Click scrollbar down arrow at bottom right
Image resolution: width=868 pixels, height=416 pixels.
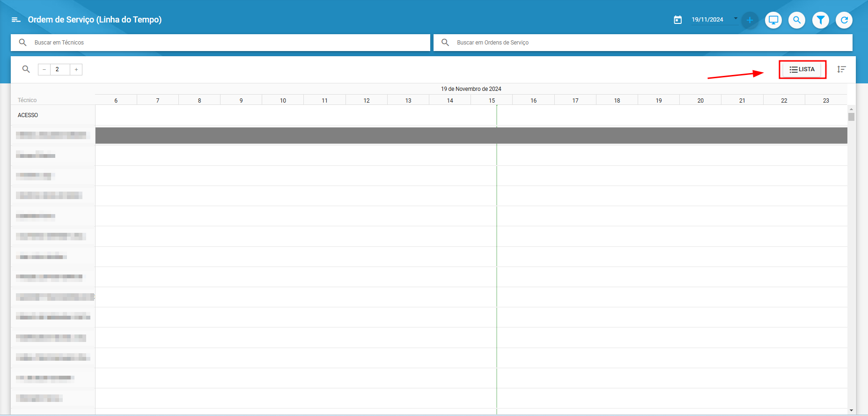[x=851, y=411]
